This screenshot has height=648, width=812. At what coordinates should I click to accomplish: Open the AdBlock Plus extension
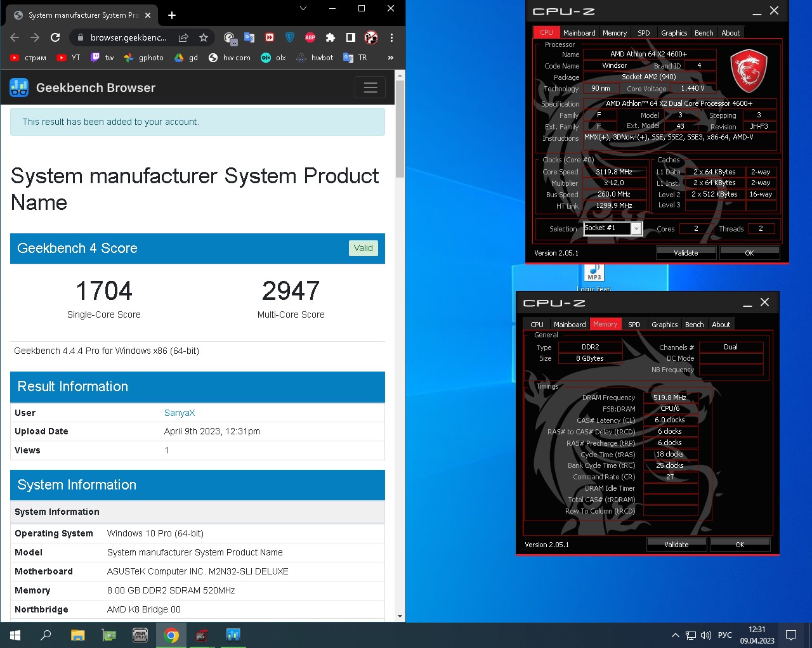tap(310, 37)
